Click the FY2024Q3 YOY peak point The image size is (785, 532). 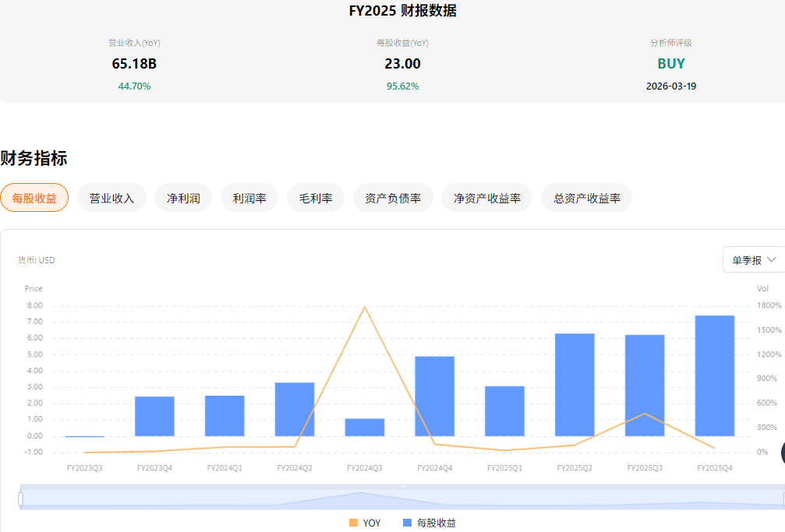(x=365, y=307)
